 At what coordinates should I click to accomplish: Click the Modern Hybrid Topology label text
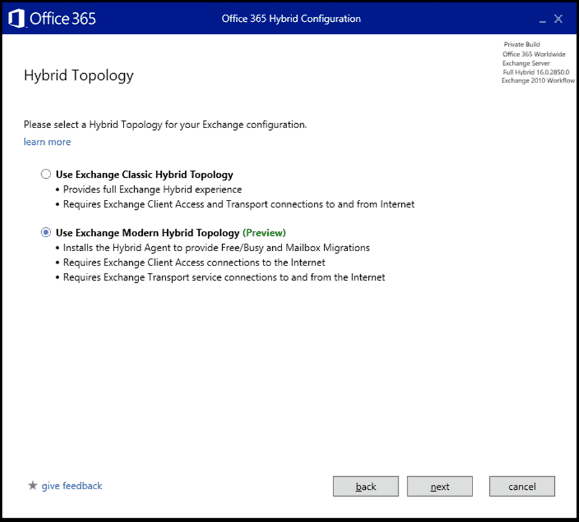tap(148, 233)
